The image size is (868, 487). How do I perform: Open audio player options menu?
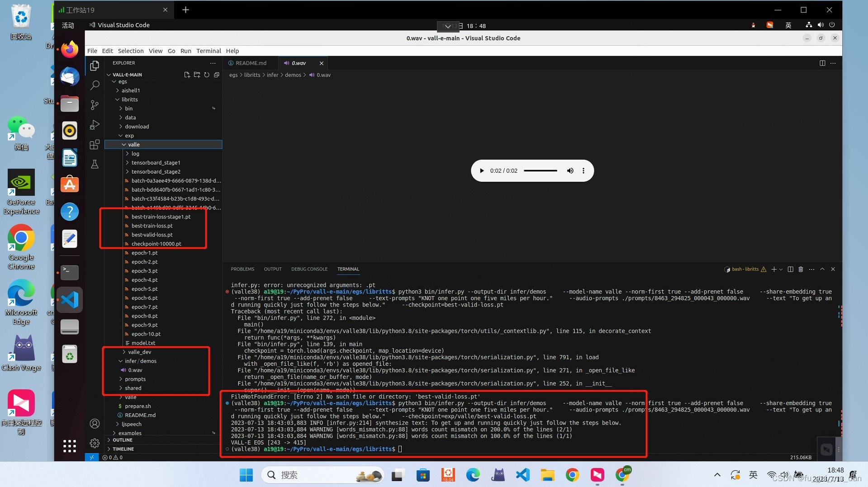point(583,171)
